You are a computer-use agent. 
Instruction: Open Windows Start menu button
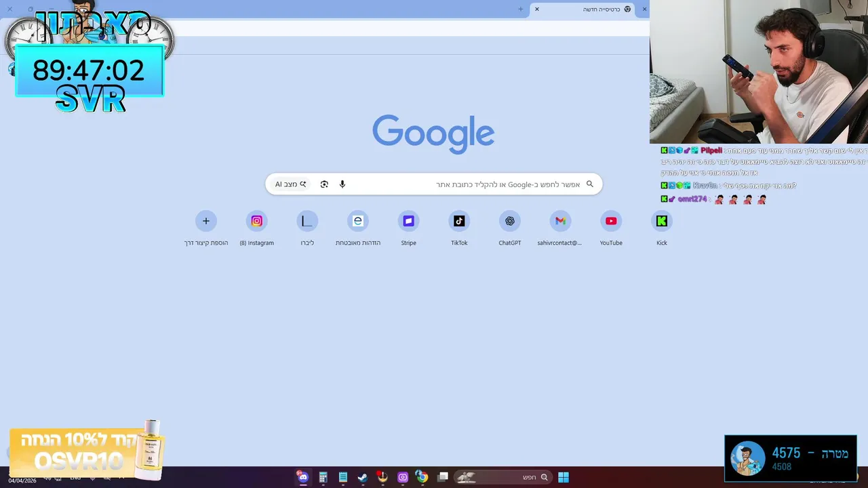click(564, 477)
